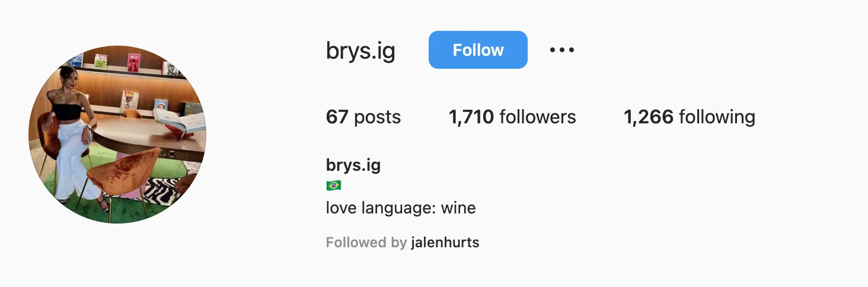Viewport: 868px width, 287px height.
Task: Click the blue Follow button
Action: 478,50
